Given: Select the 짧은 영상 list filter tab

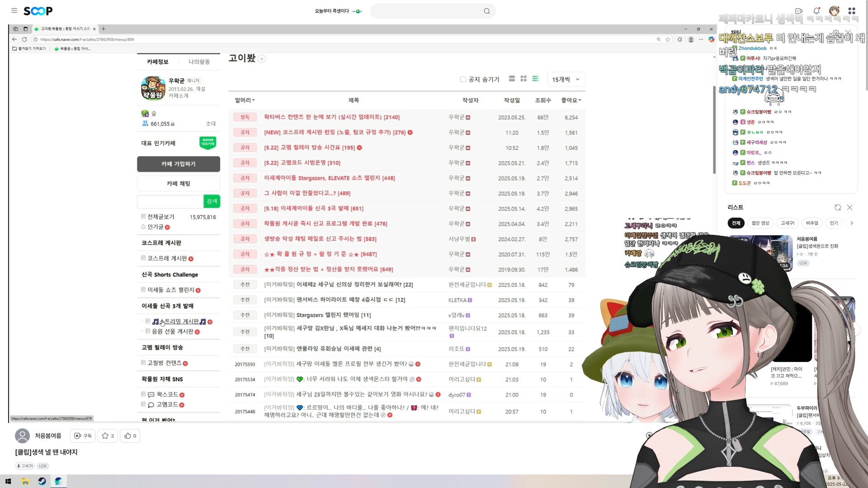Looking at the screenshot, I should click(760, 223).
